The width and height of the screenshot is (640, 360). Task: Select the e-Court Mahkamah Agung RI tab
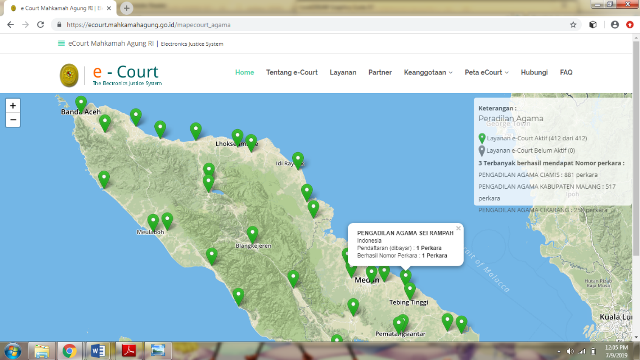coord(60,8)
